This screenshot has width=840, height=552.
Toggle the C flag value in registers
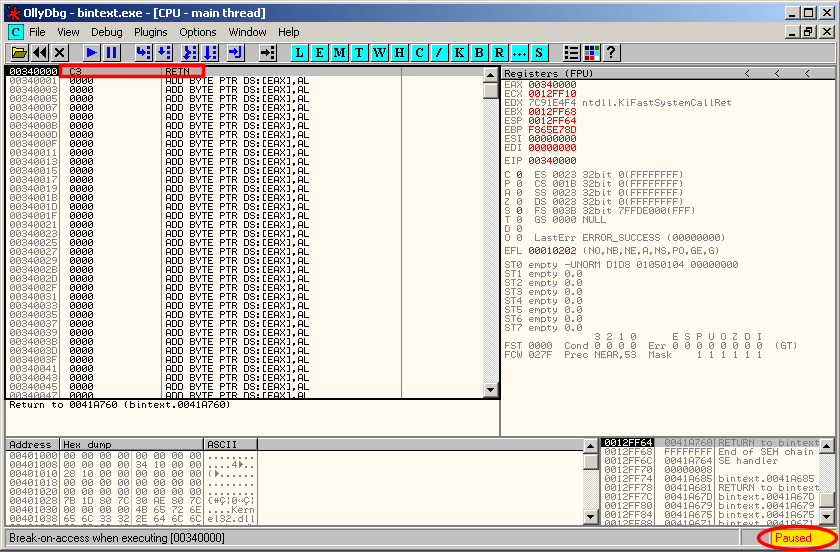519,174
